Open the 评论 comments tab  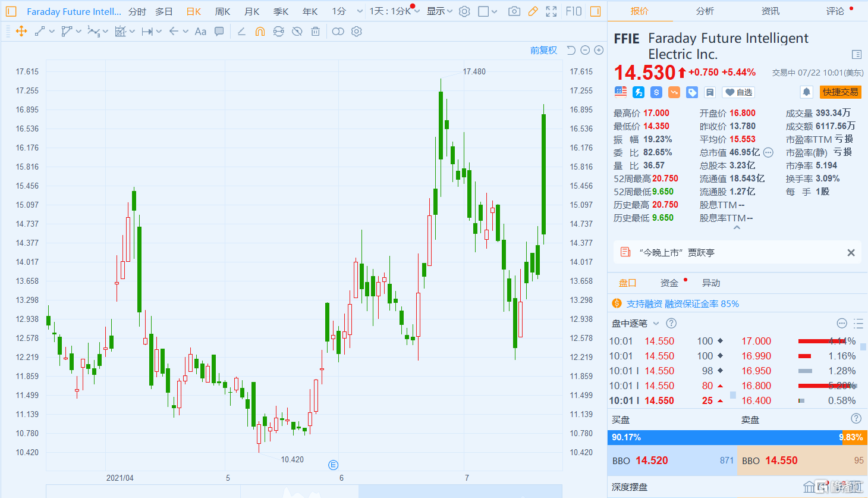click(x=835, y=11)
